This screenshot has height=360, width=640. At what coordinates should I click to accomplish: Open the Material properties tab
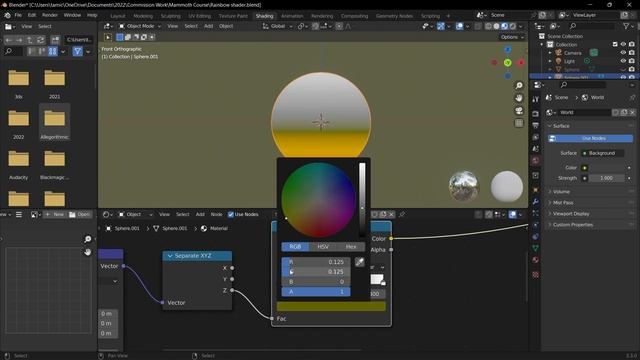click(x=536, y=260)
